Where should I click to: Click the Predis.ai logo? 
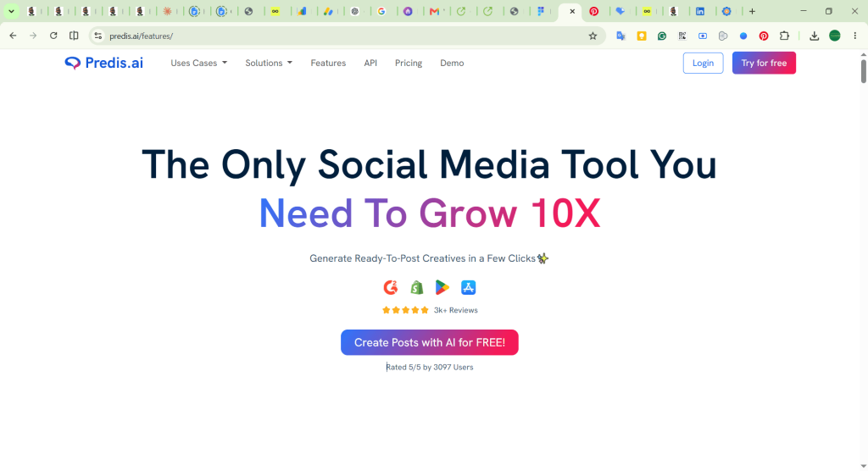pyautogui.click(x=103, y=63)
